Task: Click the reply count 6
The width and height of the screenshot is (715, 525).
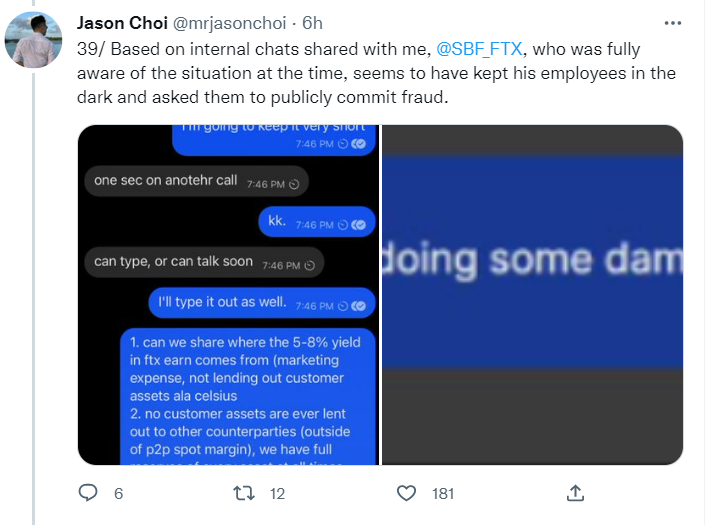Action: coord(118,494)
